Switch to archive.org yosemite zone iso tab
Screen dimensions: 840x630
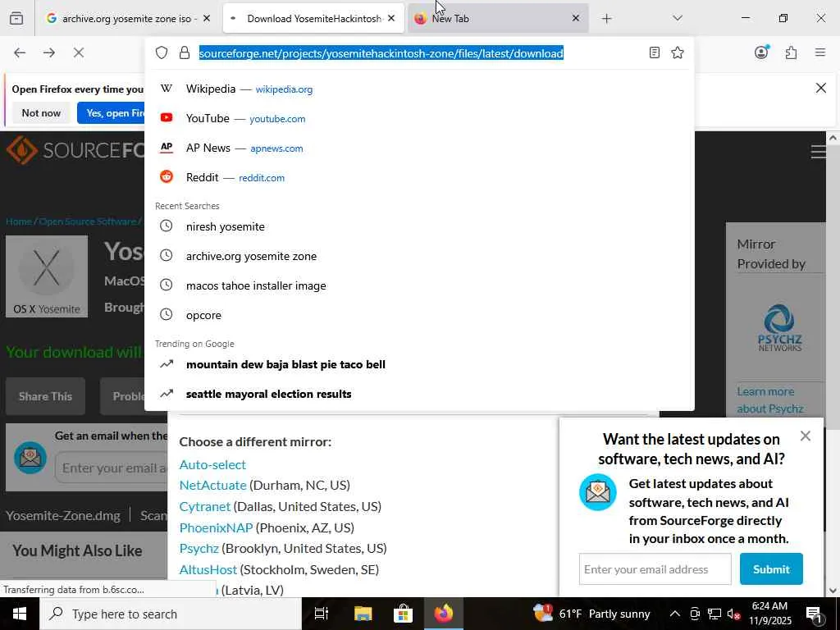point(127,19)
